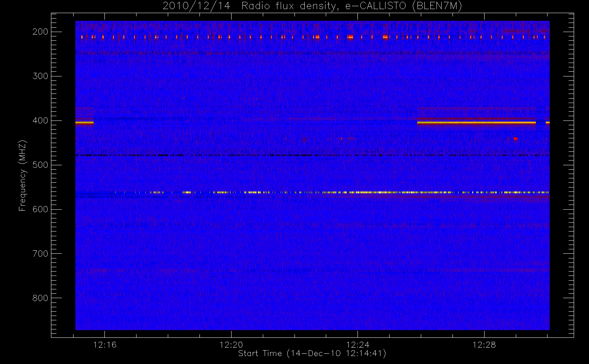Click the 'Frequency (MHZ)' y-axis label

[x=23, y=175]
